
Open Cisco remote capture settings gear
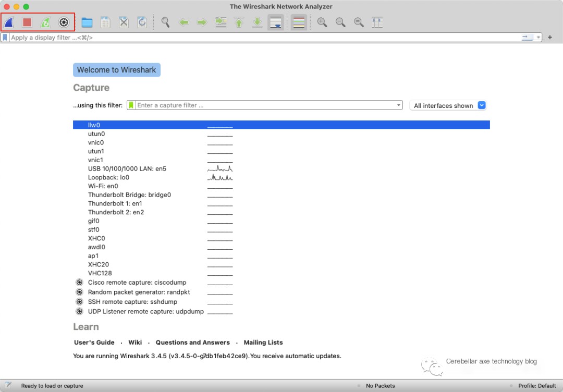79,282
